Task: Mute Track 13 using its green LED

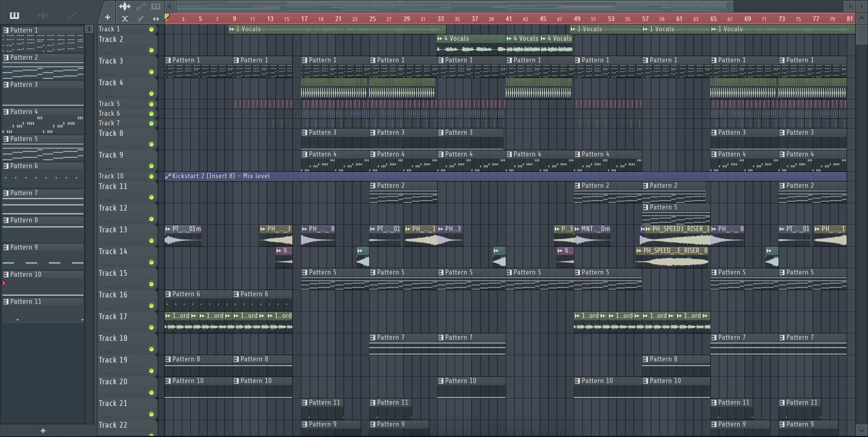Action: coord(152,241)
